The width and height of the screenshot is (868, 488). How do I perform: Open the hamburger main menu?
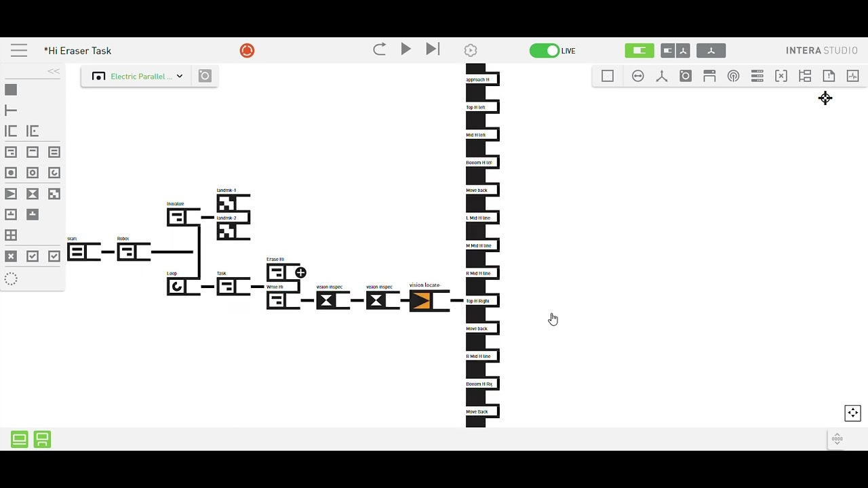(x=19, y=50)
